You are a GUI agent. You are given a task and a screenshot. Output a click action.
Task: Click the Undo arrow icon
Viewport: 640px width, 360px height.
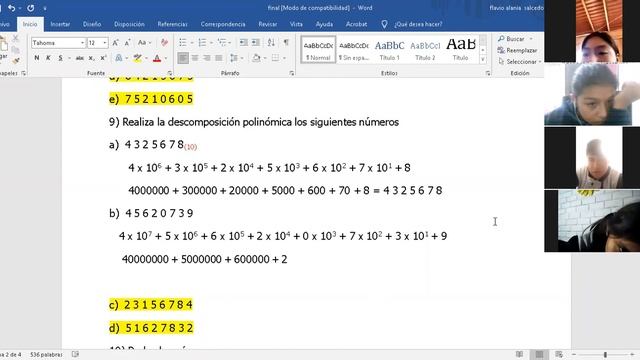[11, 8]
